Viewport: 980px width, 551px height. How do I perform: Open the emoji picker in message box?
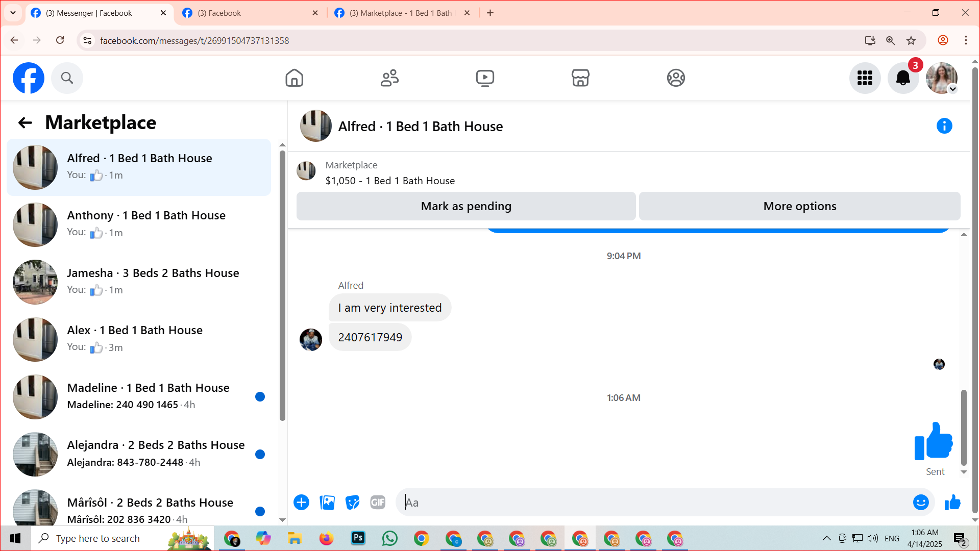[921, 503]
